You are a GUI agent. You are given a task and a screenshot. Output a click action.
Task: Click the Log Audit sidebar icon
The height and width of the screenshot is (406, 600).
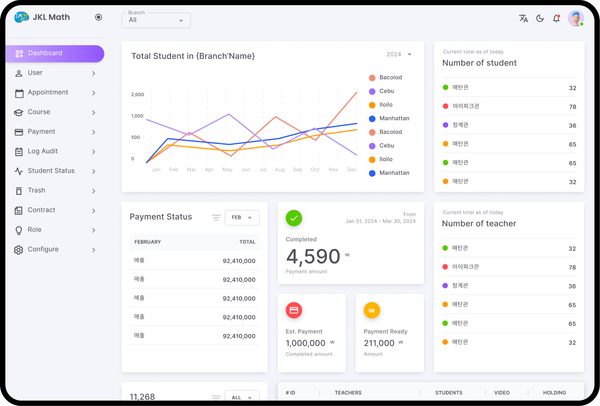19,151
